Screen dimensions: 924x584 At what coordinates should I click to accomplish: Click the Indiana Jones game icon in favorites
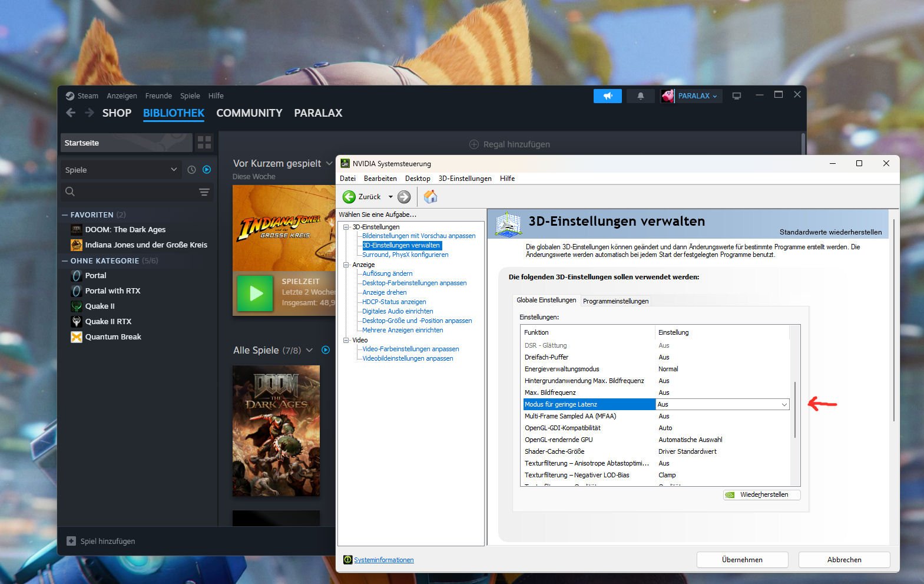coord(77,245)
